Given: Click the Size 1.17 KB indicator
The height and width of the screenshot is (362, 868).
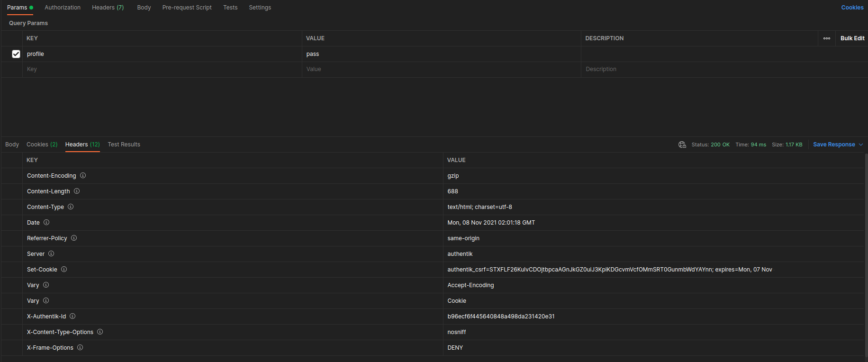Looking at the screenshot, I should [787, 145].
